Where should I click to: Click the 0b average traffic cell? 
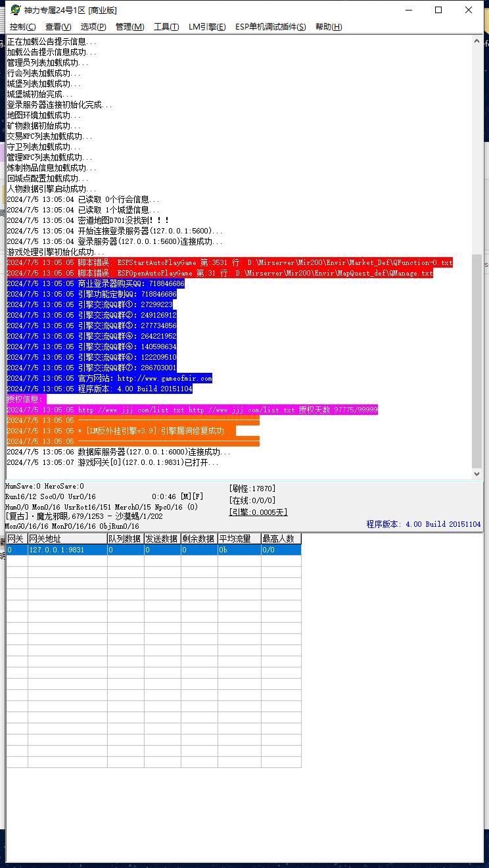point(239,550)
